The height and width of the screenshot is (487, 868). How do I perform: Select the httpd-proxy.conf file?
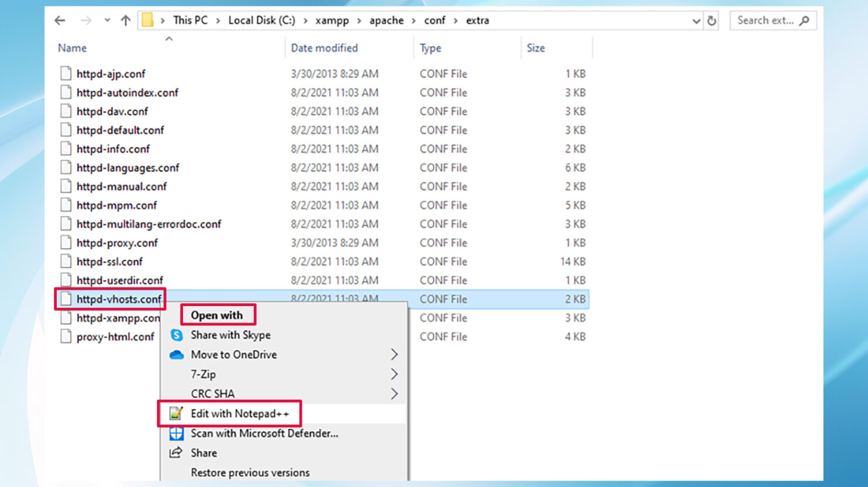pos(117,243)
